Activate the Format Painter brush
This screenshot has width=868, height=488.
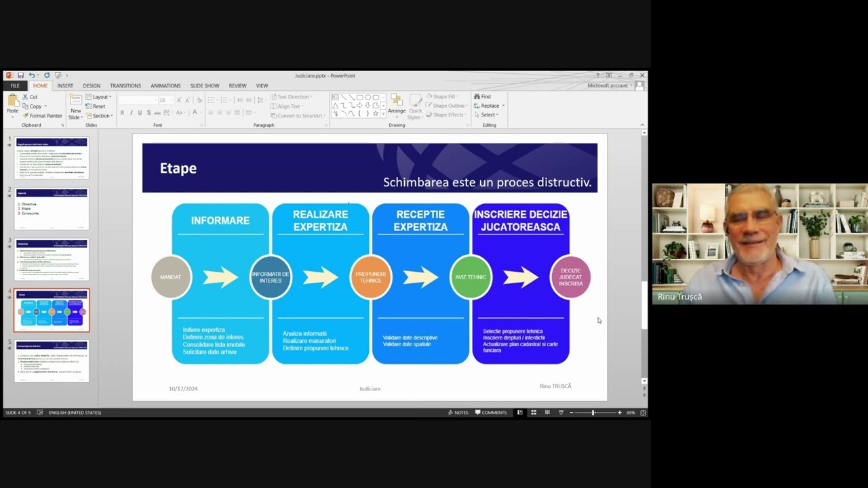[x=42, y=116]
